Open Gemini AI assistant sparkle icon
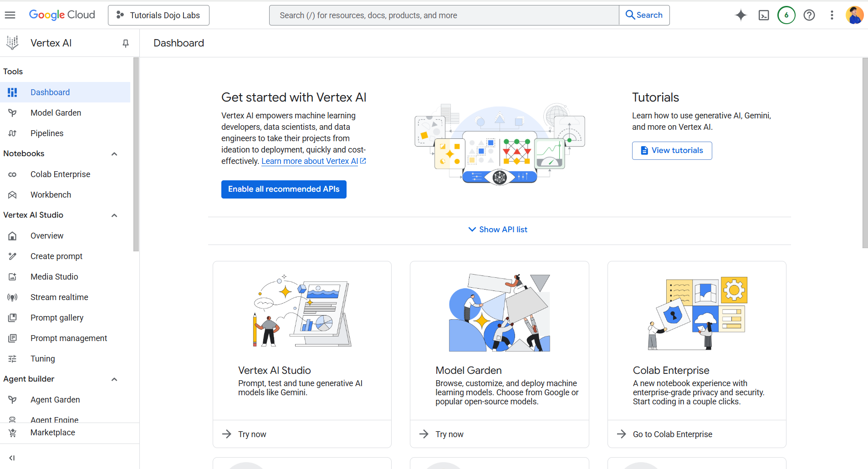Image resolution: width=868 pixels, height=469 pixels. click(x=741, y=15)
